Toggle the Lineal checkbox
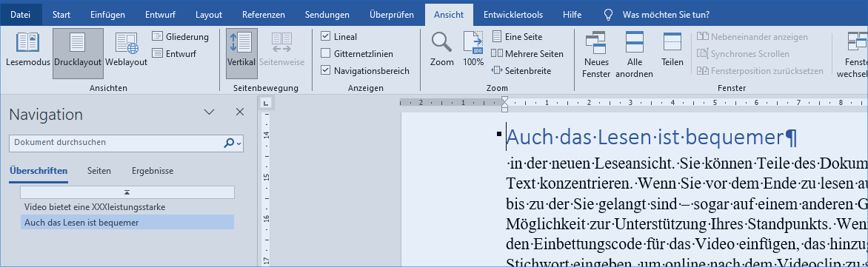 pos(326,37)
